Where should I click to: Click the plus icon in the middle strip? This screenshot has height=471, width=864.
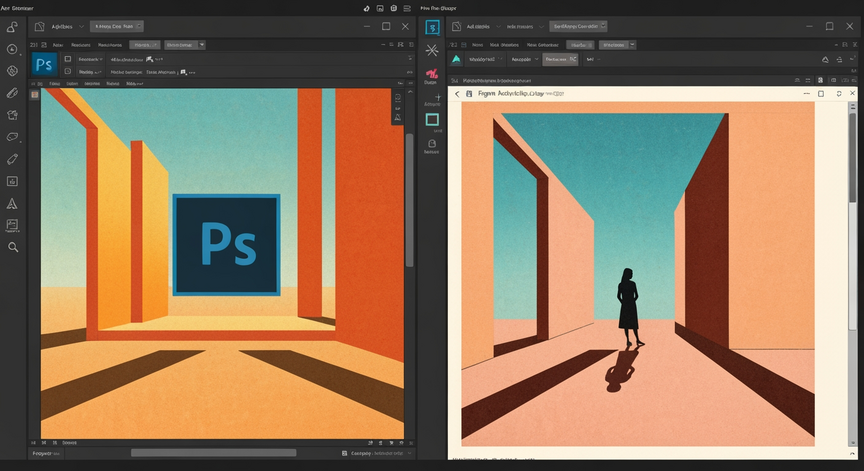pyautogui.click(x=438, y=97)
